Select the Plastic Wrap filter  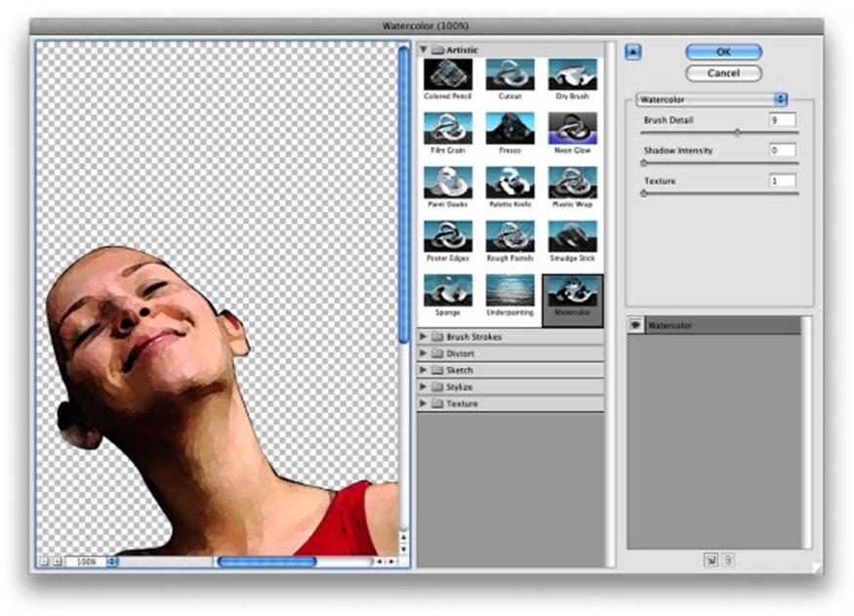click(x=572, y=183)
